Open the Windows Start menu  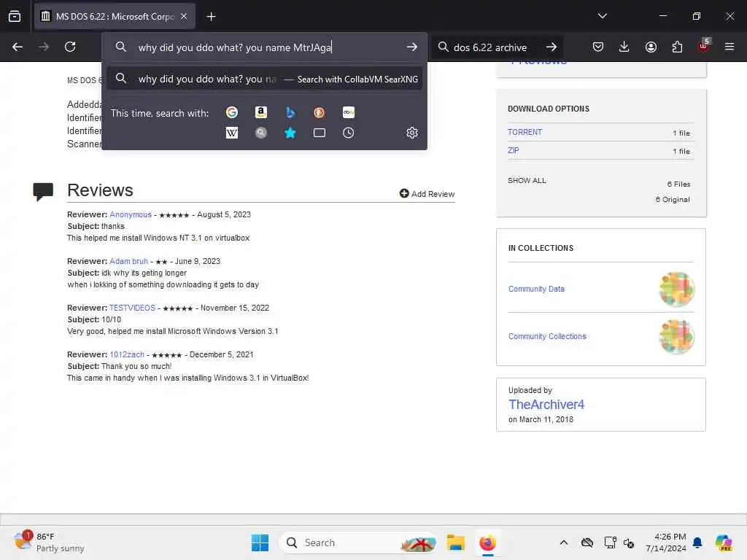coord(260,542)
